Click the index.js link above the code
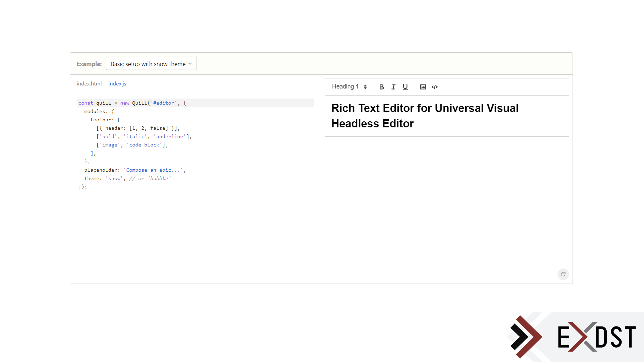Image resolution: width=644 pixels, height=362 pixels. click(117, 83)
